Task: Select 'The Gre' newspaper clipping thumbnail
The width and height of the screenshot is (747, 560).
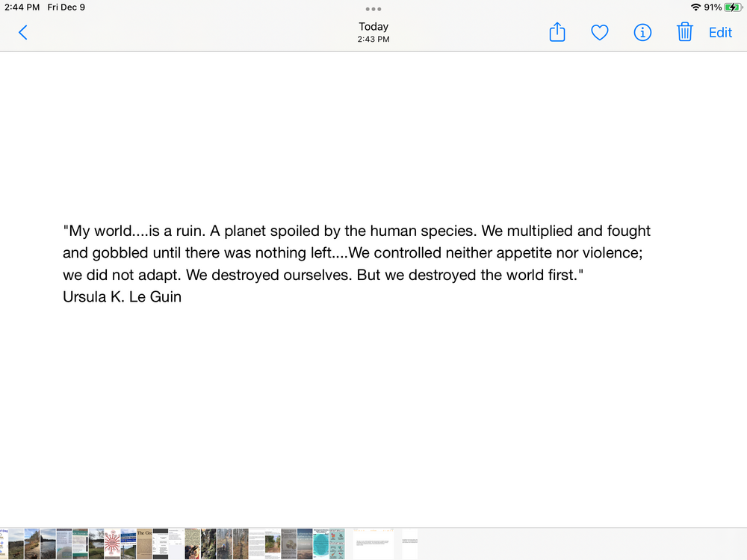Action: coord(144,544)
